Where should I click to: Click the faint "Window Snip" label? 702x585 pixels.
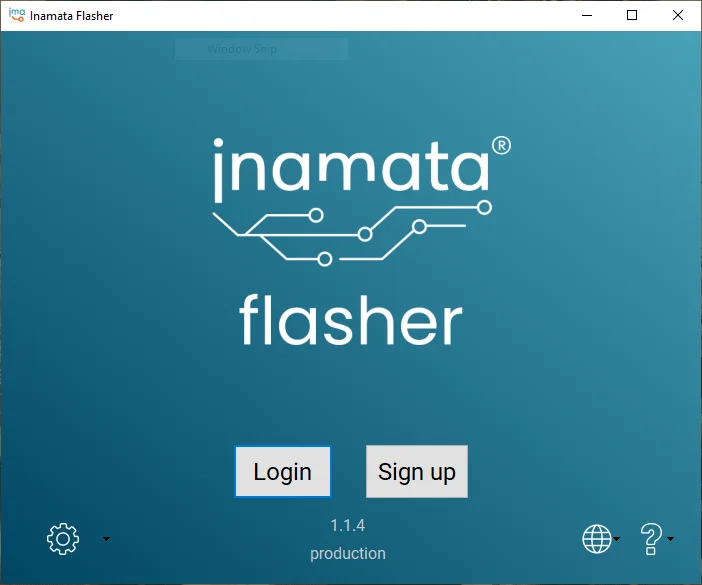[242, 49]
